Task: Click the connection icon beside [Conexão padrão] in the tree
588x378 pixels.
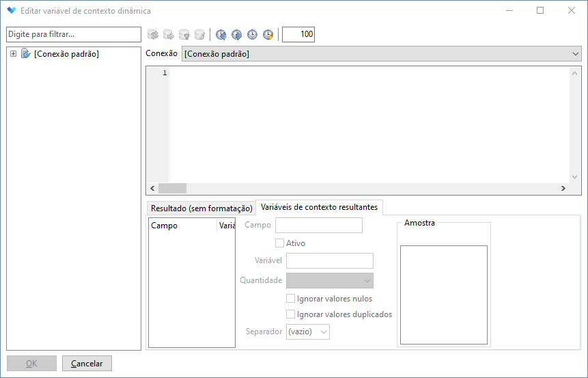Action: (x=25, y=54)
